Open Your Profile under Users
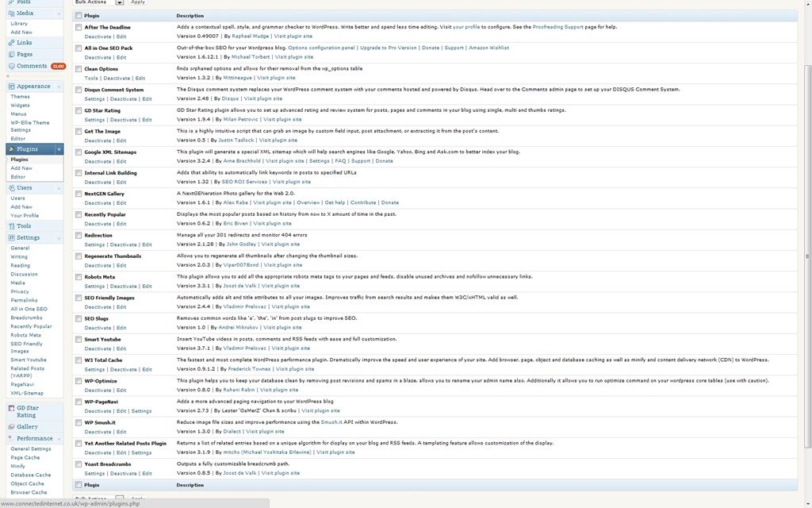 [x=25, y=216]
